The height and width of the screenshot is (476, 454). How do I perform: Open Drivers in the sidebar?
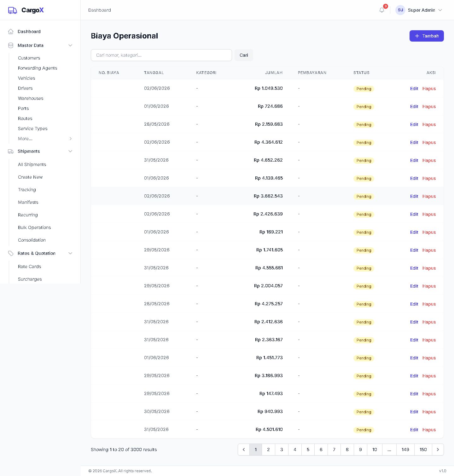coord(25,88)
